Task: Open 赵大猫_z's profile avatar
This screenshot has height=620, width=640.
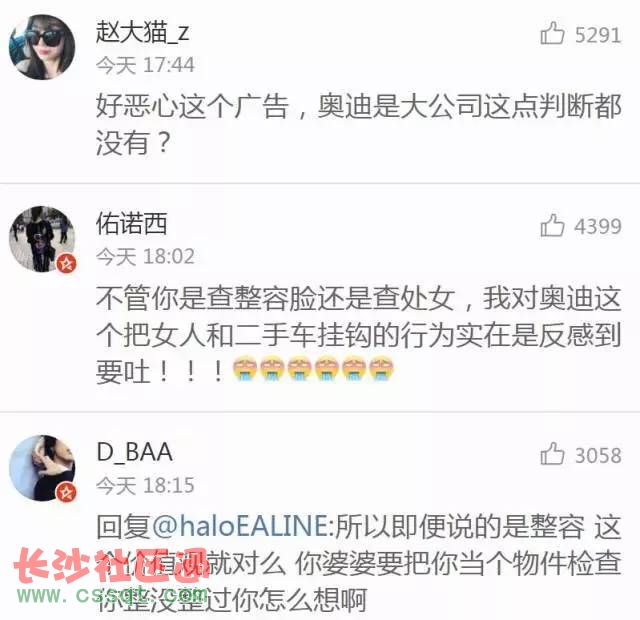Action: pyautogui.click(x=42, y=47)
